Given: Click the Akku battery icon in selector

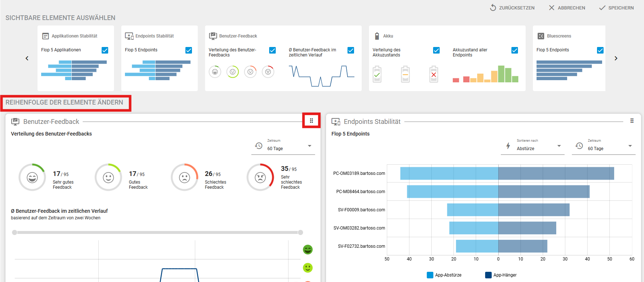Looking at the screenshot, I should click(x=377, y=36).
